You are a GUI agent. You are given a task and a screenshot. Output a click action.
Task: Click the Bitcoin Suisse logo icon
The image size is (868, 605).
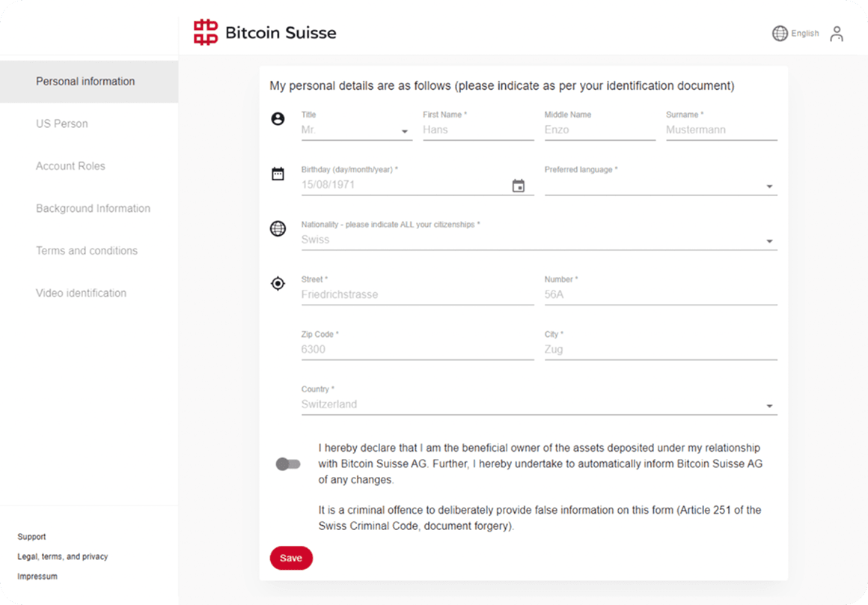pyautogui.click(x=206, y=33)
